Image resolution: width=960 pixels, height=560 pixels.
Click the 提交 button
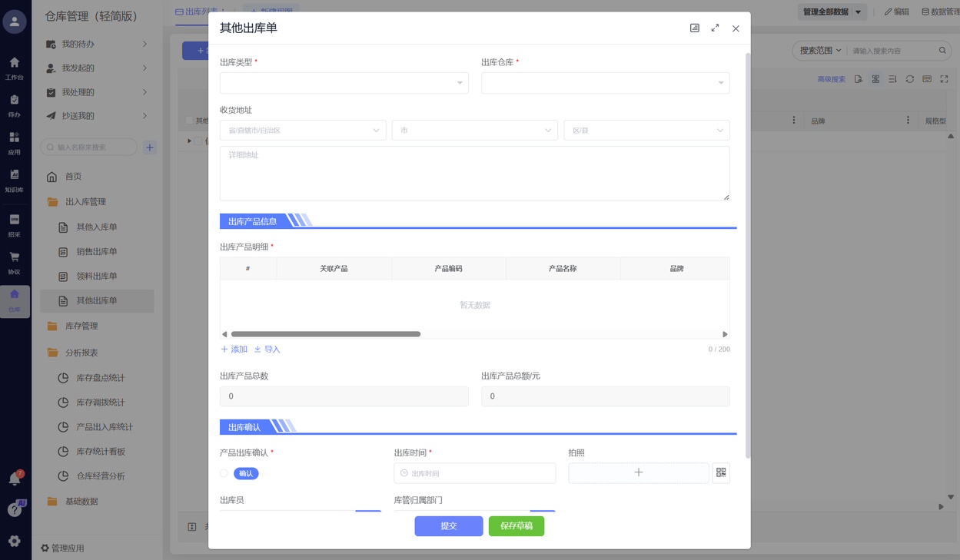tap(448, 526)
